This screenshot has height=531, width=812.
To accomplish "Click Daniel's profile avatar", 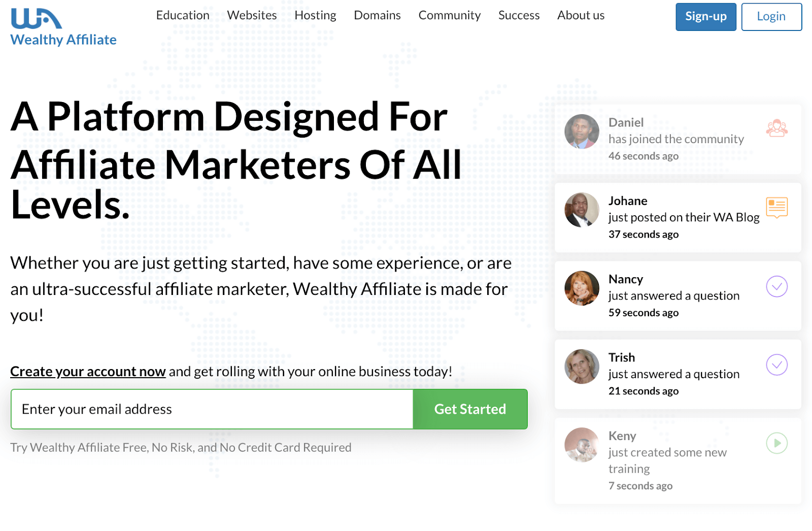I will point(582,131).
